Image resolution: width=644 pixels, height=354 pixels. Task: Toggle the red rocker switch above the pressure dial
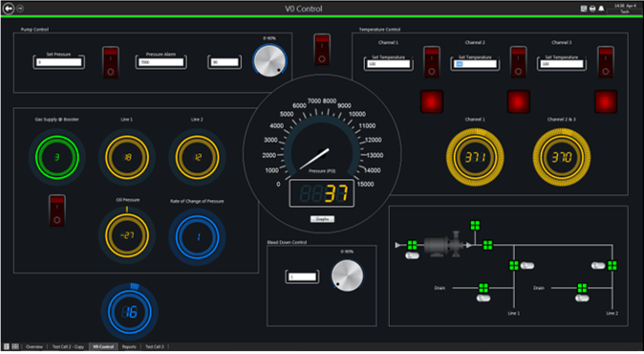[x=322, y=50]
